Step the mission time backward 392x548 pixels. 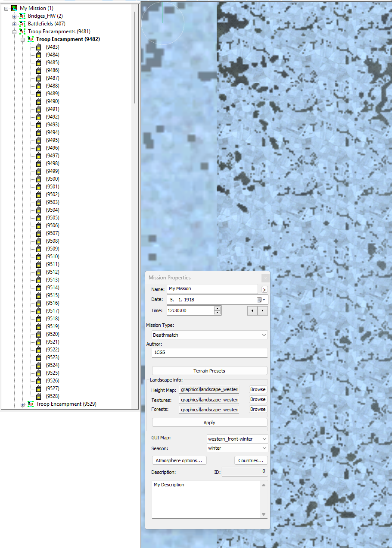[x=252, y=310]
